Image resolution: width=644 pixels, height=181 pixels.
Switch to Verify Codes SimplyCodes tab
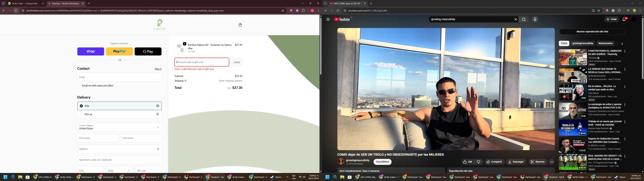[25, 3]
